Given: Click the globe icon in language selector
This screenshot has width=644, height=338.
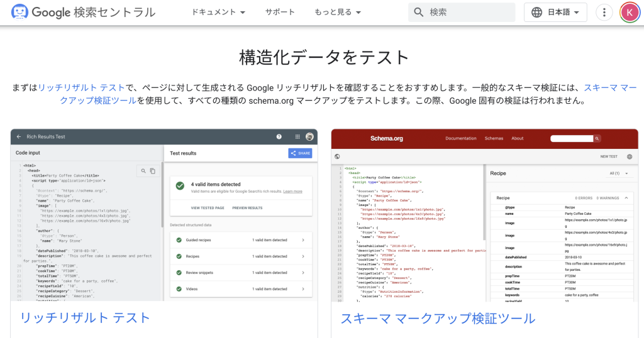Looking at the screenshot, I should coord(536,13).
